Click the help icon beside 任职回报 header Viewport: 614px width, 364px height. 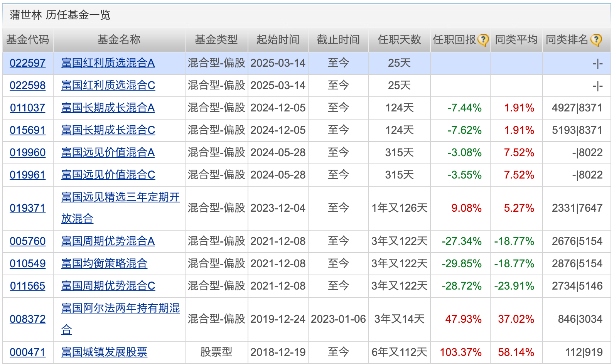483,40
